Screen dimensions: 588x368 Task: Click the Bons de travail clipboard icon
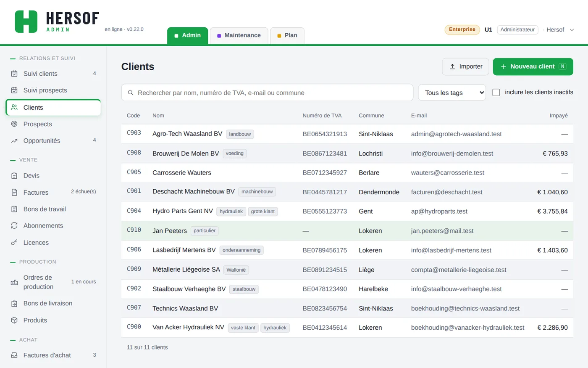coord(14,209)
